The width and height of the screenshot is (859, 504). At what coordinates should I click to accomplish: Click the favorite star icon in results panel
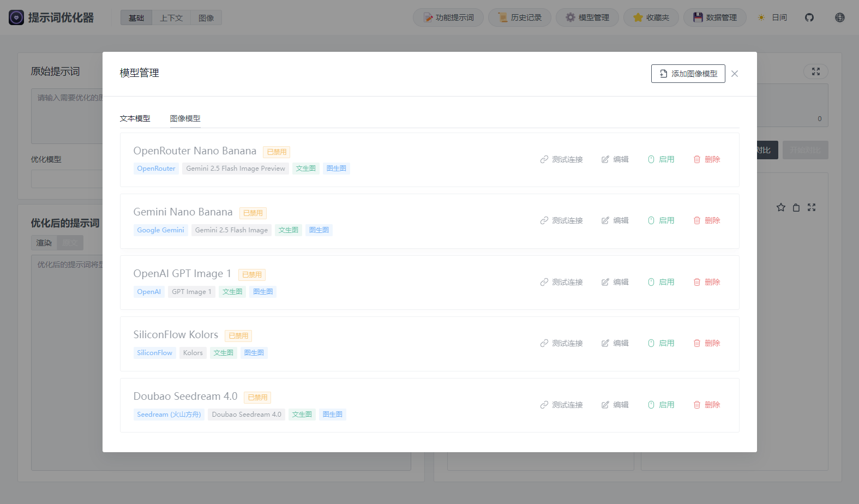781,207
